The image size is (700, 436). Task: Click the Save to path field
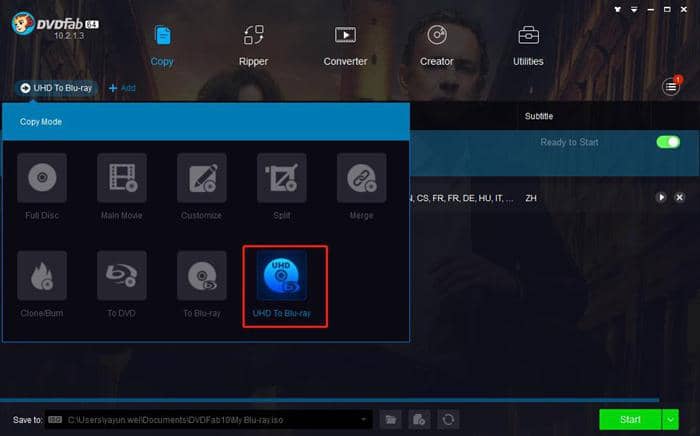(208, 419)
